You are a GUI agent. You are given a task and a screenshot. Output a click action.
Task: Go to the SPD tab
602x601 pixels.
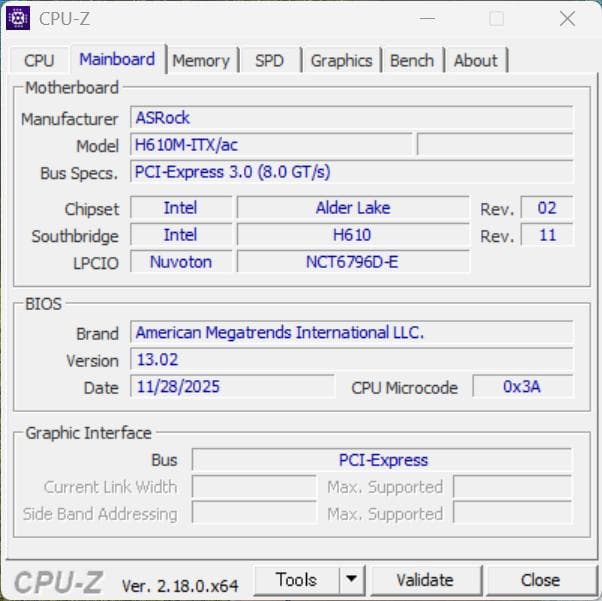(270, 60)
